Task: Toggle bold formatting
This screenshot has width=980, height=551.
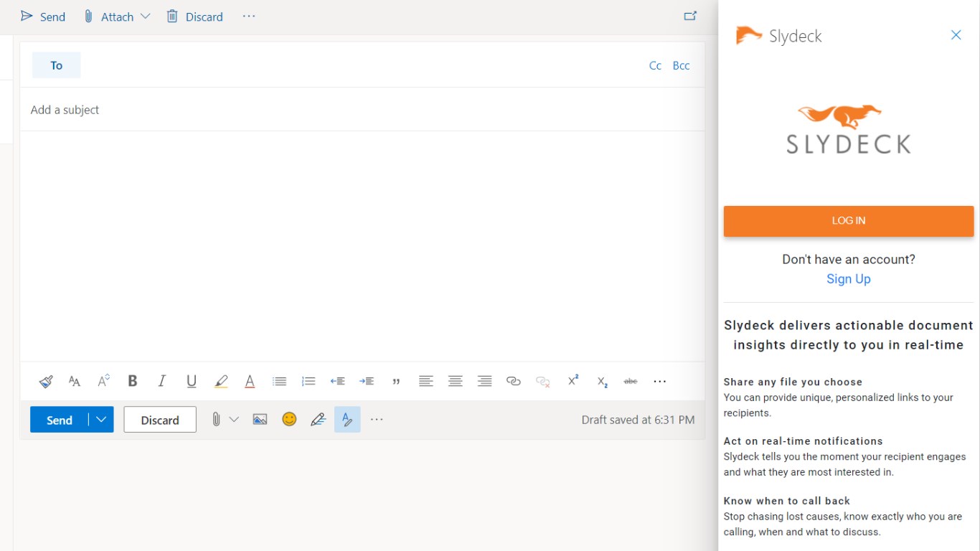Action: click(133, 382)
